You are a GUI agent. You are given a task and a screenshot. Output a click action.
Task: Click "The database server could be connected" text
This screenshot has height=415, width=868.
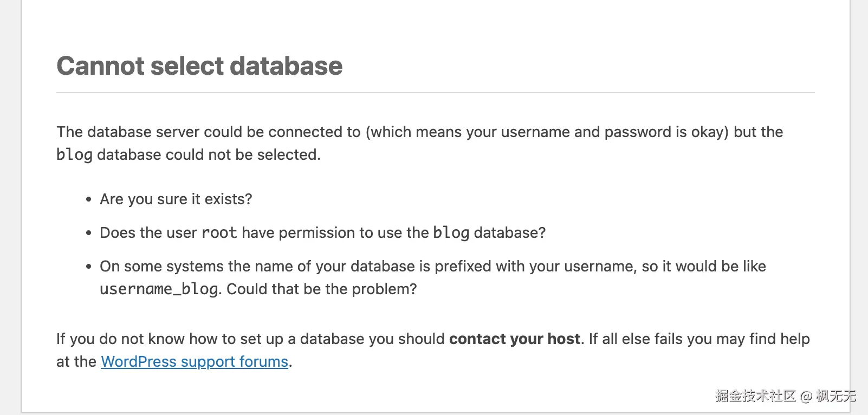coord(208,132)
